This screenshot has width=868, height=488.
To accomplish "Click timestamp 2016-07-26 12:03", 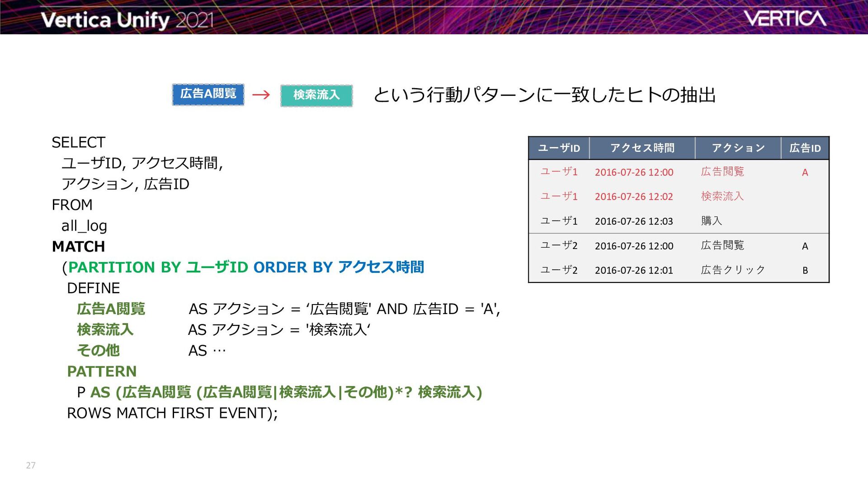I will (x=634, y=221).
